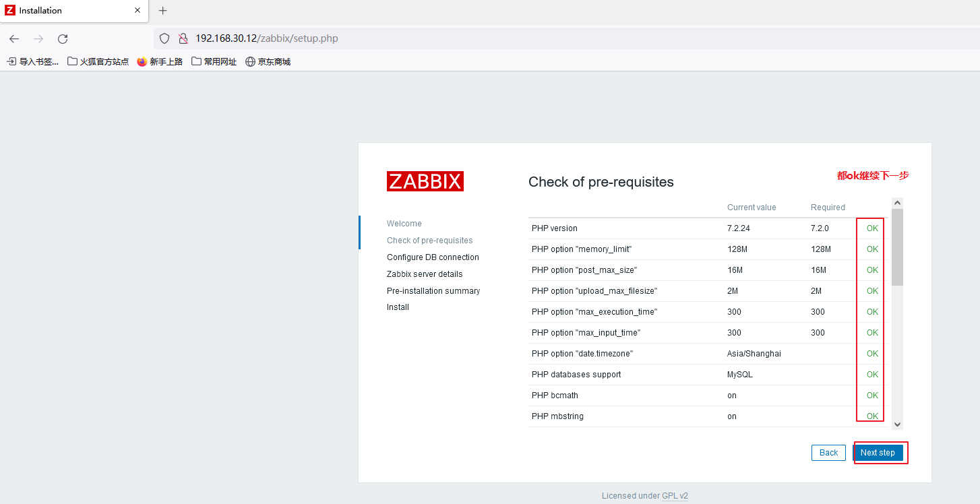Select the Installation browser tab
Image resolution: width=980 pixels, height=504 pixels.
pos(74,11)
